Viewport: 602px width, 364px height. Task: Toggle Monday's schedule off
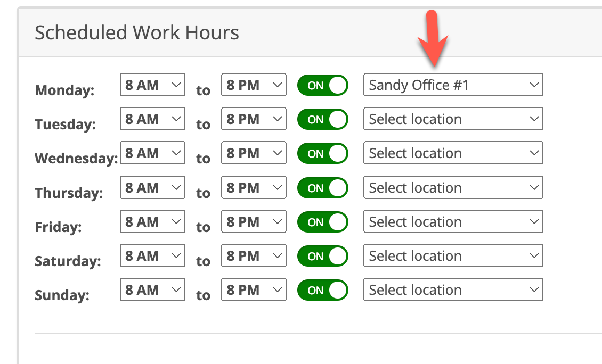(x=322, y=85)
